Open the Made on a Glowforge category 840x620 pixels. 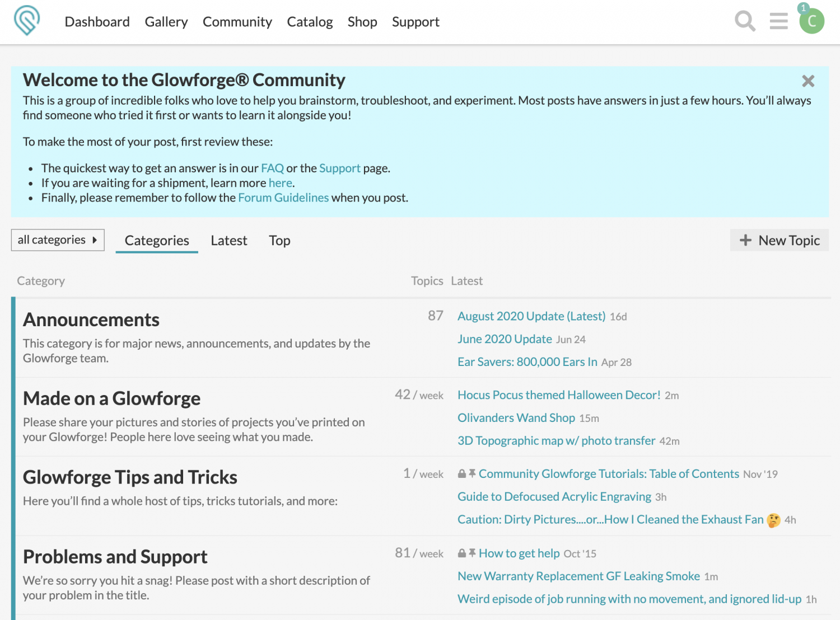tap(111, 398)
